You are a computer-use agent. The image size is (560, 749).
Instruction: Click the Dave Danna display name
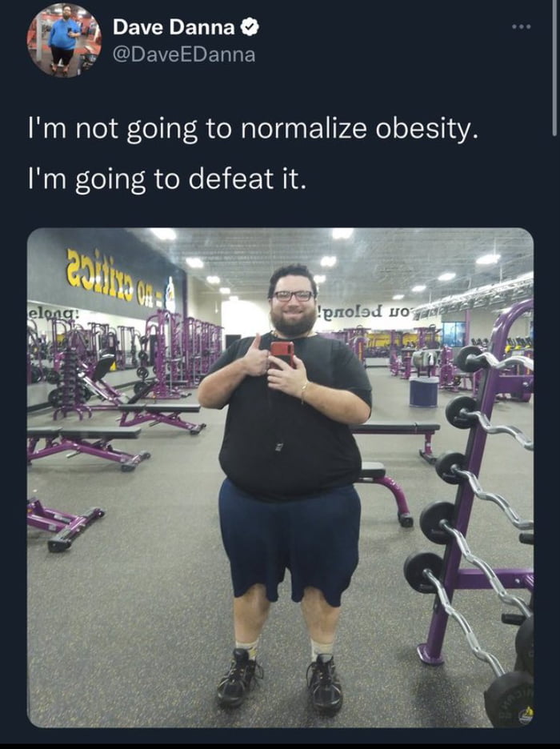pyautogui.click(x=174, y=28)
